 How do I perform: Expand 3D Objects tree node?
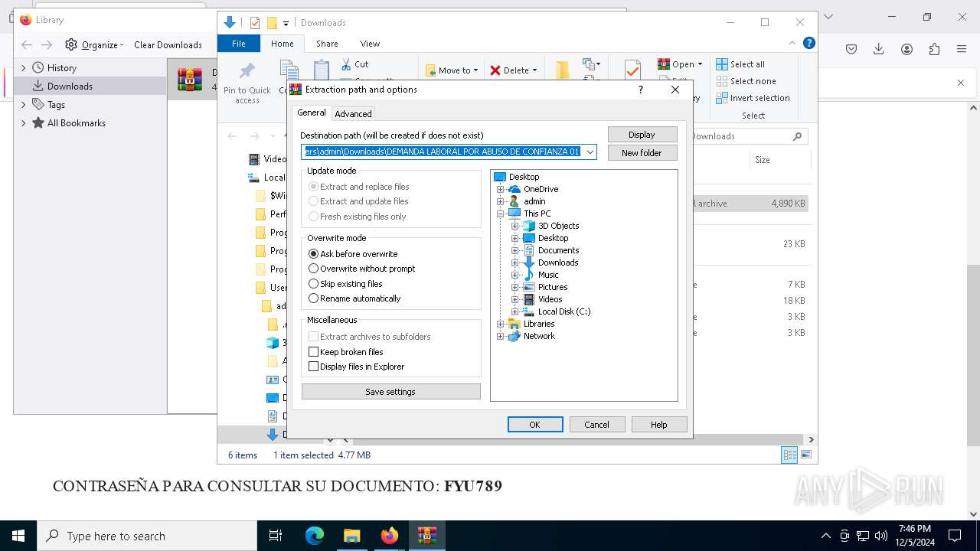(x=515, y=226)
